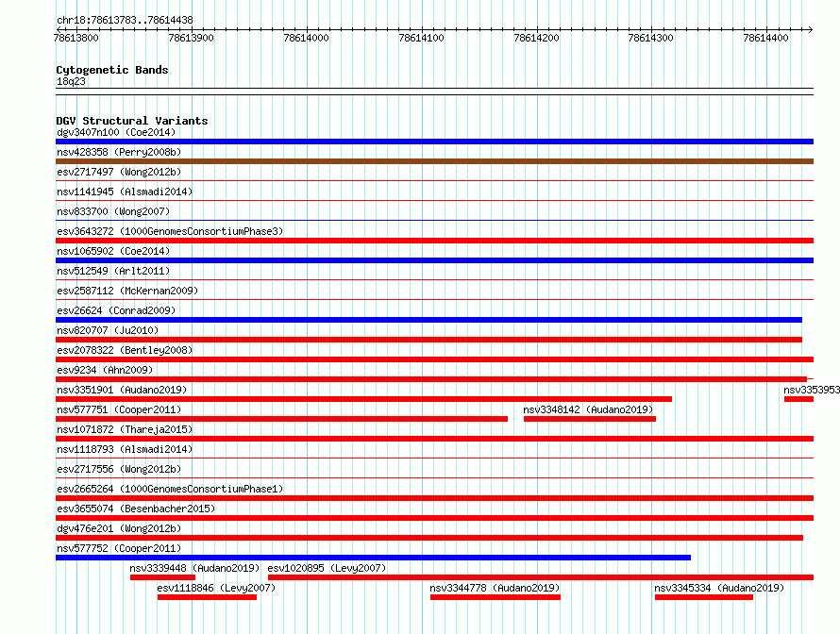Viewport: 840px width, 634px height.
Task: Open esv2587112 (McKernan2009) variant
Action: pos(127,291)
